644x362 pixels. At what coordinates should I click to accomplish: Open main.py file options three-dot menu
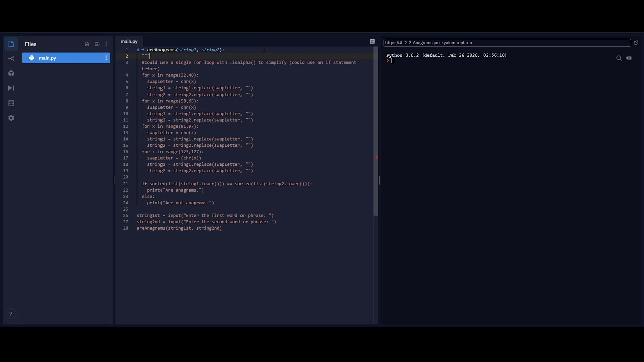click(106, 58)
